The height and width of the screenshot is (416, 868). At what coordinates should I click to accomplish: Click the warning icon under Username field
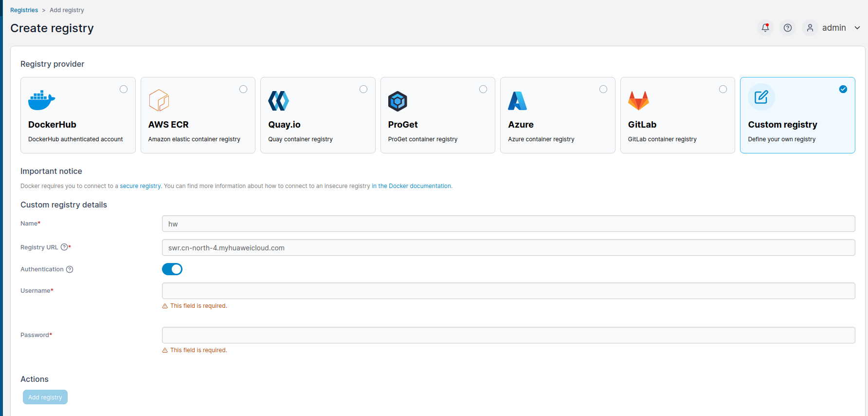[165, 306]
